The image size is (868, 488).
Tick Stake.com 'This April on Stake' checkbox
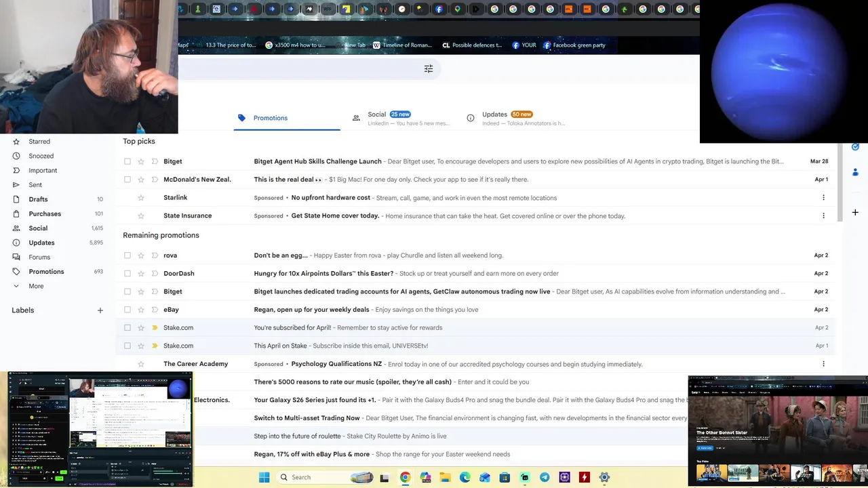pyautogui.click(x=127, y=346)
